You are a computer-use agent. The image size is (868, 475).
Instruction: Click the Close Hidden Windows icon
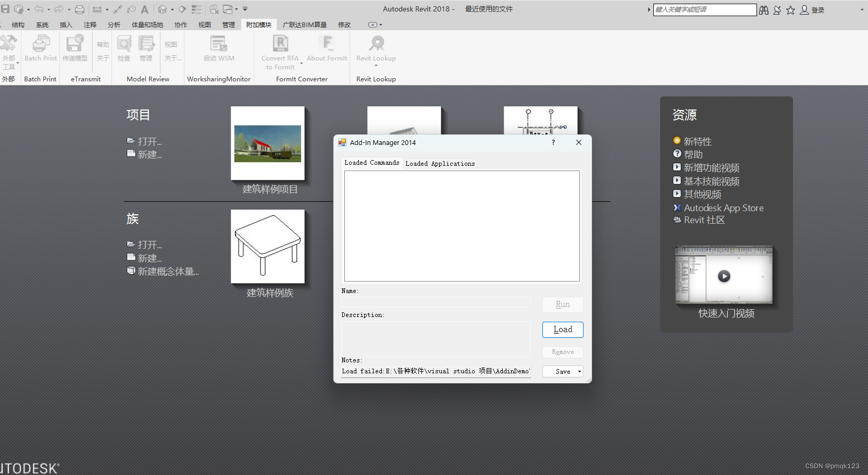click(214, 9)
